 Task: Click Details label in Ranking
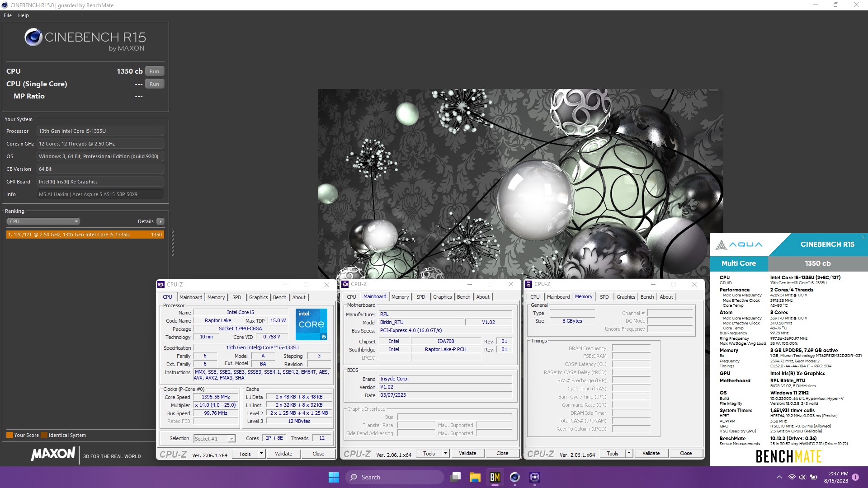(146, 221)
